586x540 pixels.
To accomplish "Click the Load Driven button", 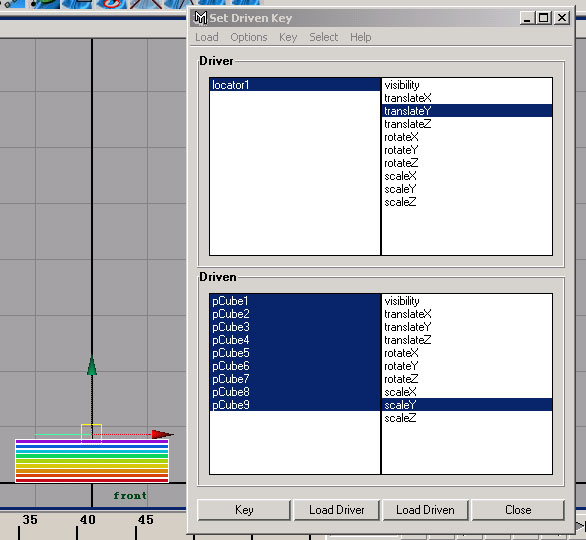I will pos(425,510).
